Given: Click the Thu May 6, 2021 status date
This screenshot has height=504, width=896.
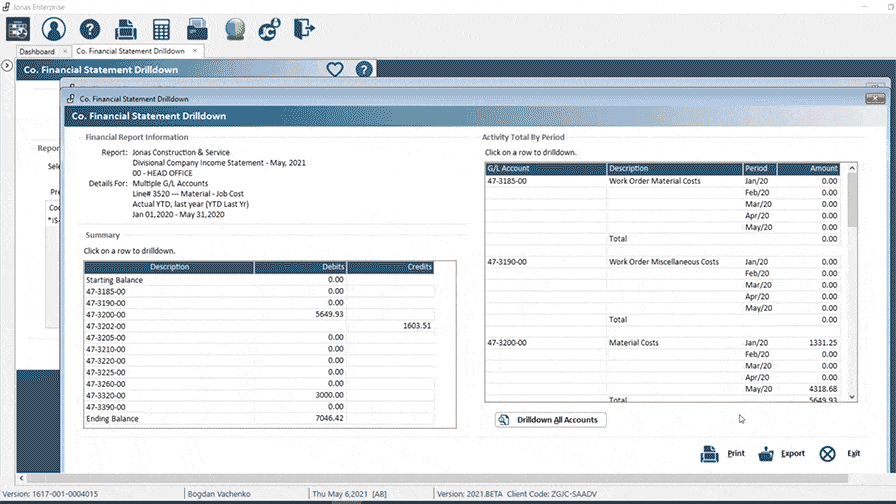Looking at the screenshot, I should coord(349,494).
